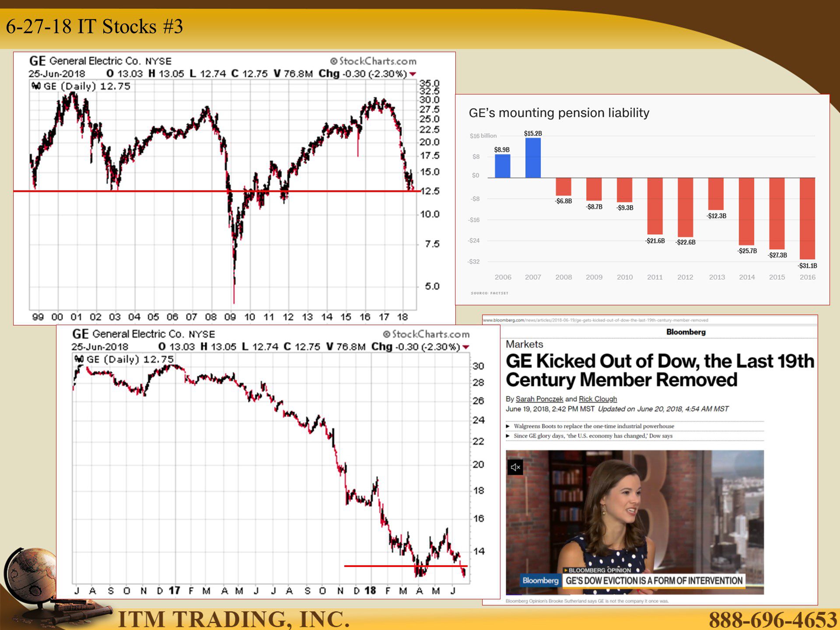Open Rick Clough author link

(598, 399)
